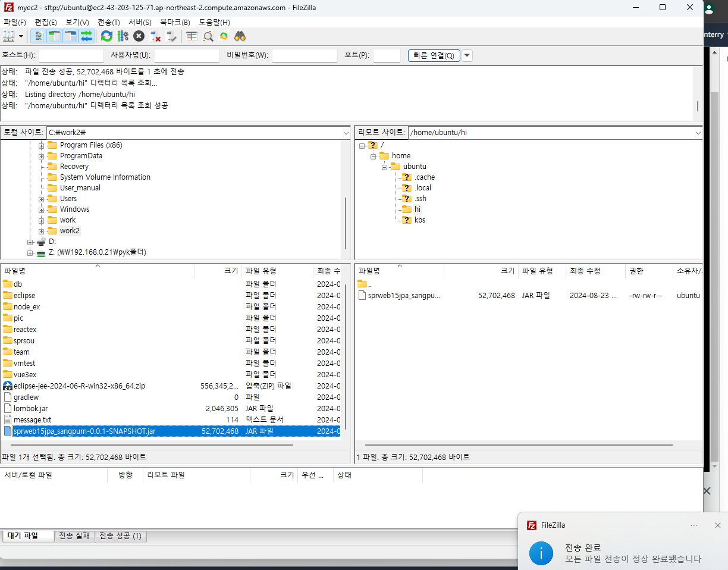Viewport: 728px width, 570px height.
Task: Click the 비밀번호(W) input field
Action: tap(305, 55)
